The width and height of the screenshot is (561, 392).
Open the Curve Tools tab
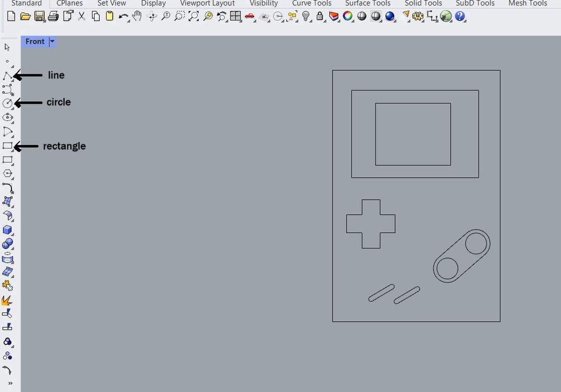[x=312, y=3]
